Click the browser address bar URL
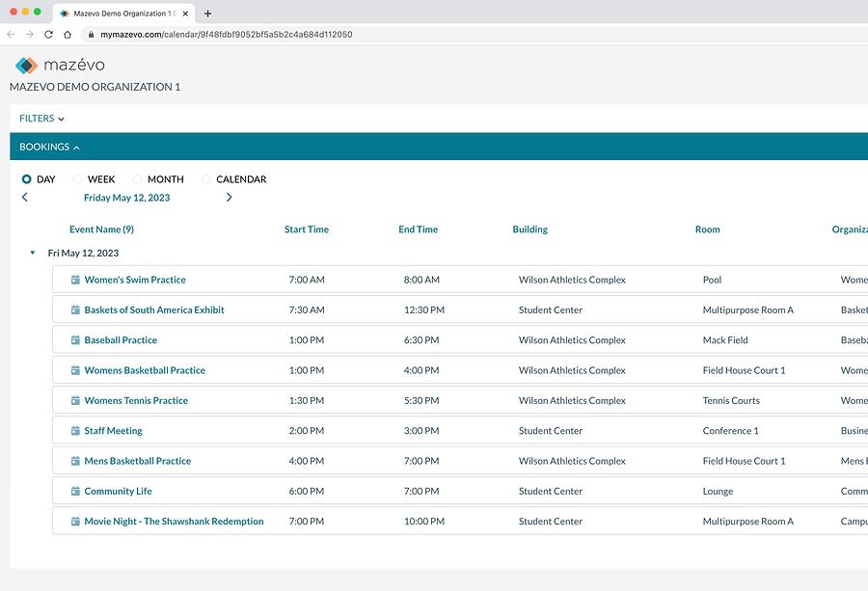 click(x=227, y=35)
